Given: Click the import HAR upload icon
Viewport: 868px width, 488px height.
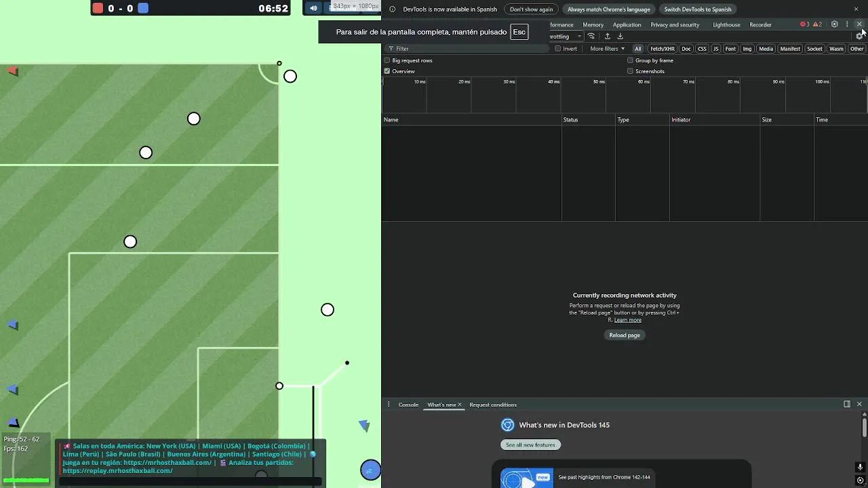Looking at the screenshot, I should [x=608, y=37].
